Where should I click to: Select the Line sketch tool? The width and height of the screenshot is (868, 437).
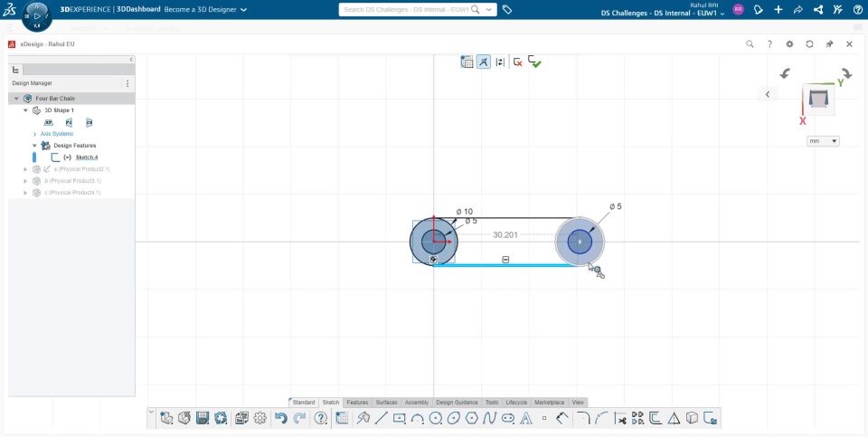[381, 418]
